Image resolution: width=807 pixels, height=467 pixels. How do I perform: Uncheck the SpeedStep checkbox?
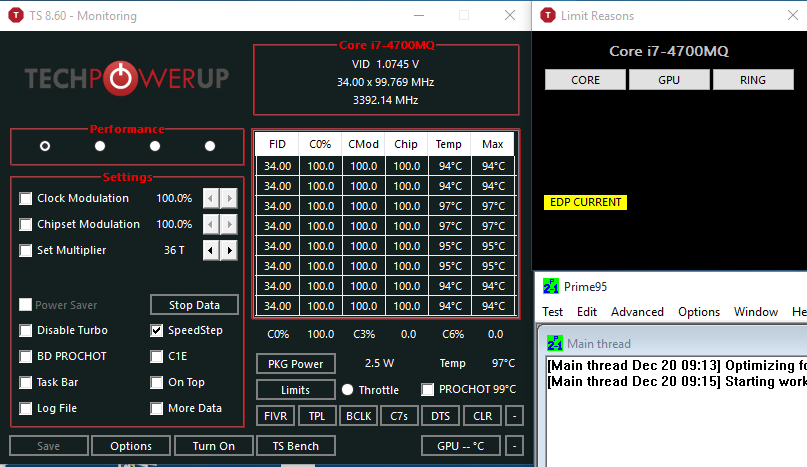coord(156,330)
